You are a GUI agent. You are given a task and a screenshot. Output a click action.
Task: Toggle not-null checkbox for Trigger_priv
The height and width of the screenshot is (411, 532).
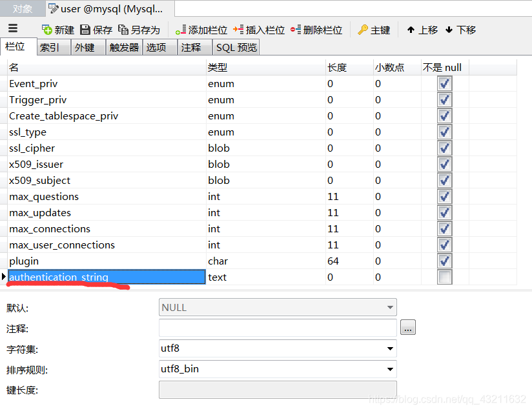444,100
